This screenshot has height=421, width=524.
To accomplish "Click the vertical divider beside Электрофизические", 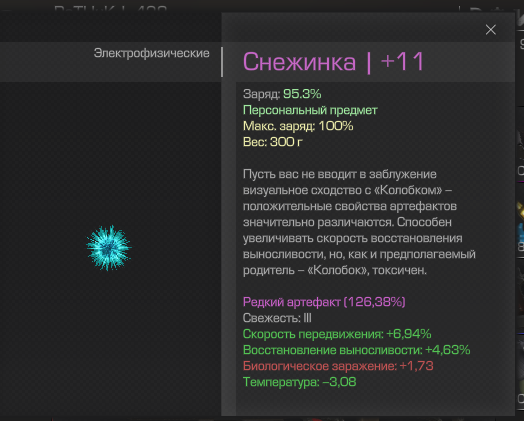I will (222, 62).
